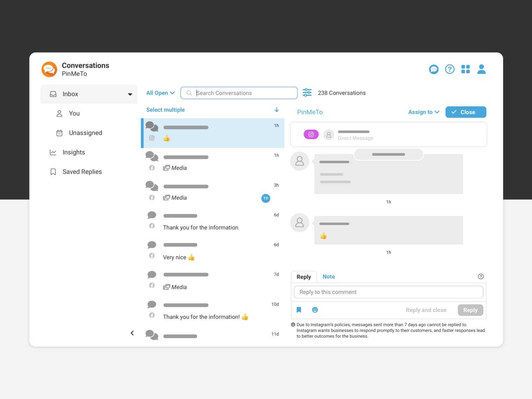Open the apps grid icon

(465, 69)
